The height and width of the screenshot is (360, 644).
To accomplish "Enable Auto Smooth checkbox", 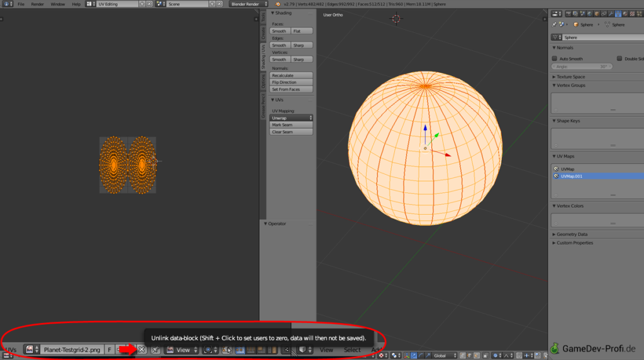I will pyautogui.click(x=555, y=58).
